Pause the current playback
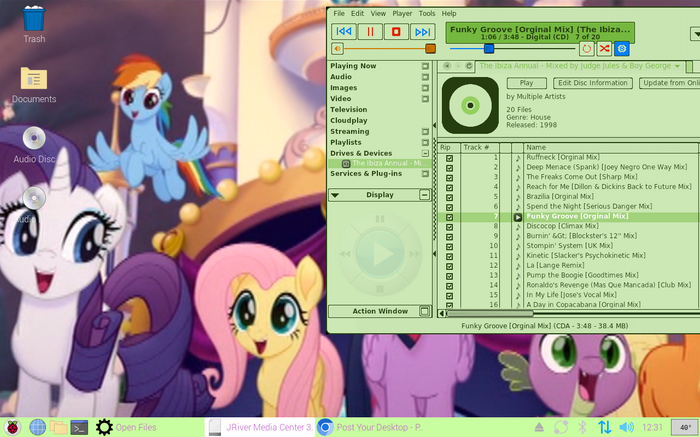700x437 pixels. [370, 32]
